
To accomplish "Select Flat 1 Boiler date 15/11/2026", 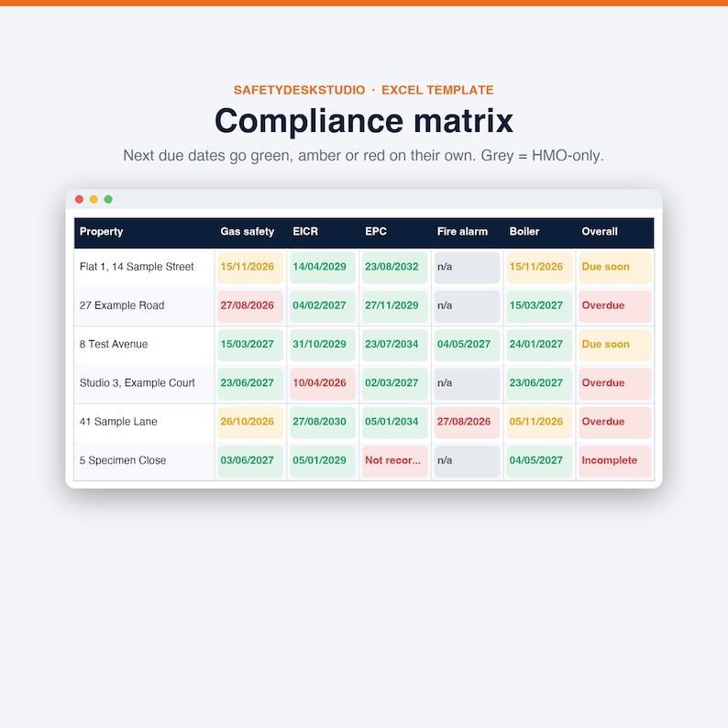I will tap(539, 268).
